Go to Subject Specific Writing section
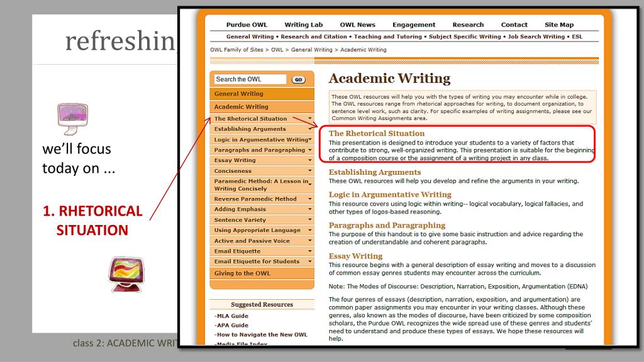The image size is (644, 362). (465, 36)
